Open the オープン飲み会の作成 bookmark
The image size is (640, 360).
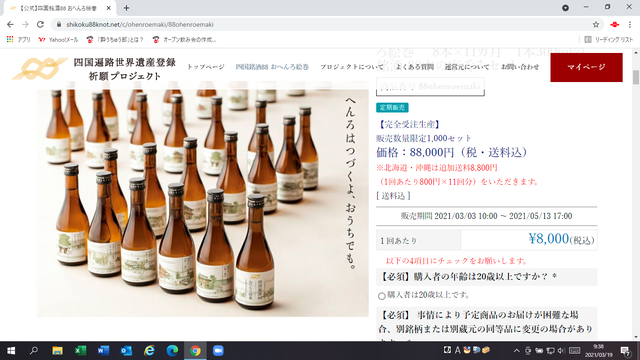184,40
